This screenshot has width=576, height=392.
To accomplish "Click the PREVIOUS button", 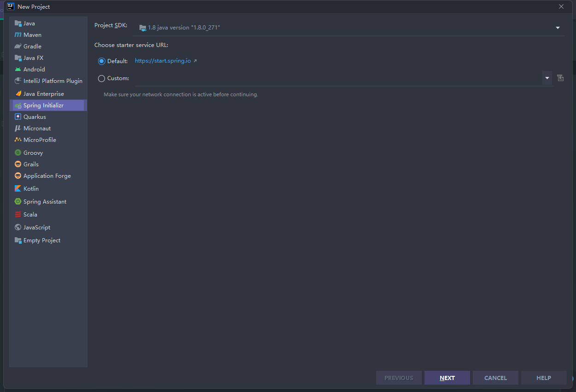I will click(x=399, y=378).
